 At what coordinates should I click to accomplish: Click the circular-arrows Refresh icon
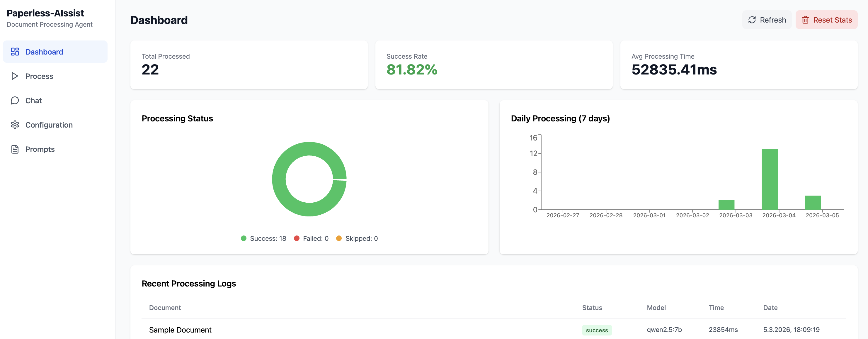[752, 20]
